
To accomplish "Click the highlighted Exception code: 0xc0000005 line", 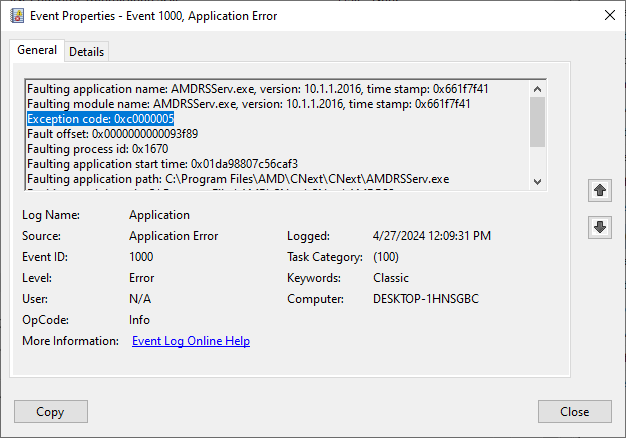I will tap(101, 119).
